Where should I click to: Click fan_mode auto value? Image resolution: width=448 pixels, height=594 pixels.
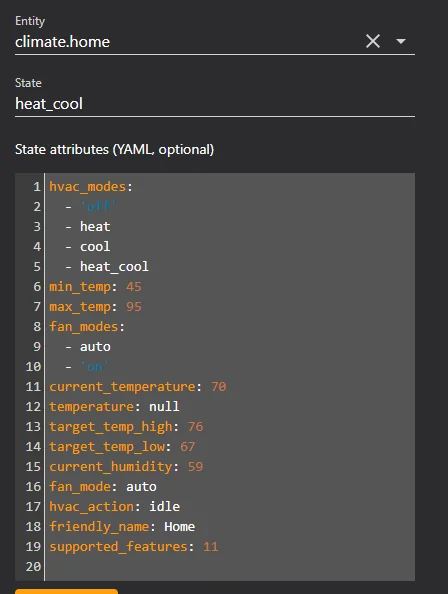click(x=141, y=486)
